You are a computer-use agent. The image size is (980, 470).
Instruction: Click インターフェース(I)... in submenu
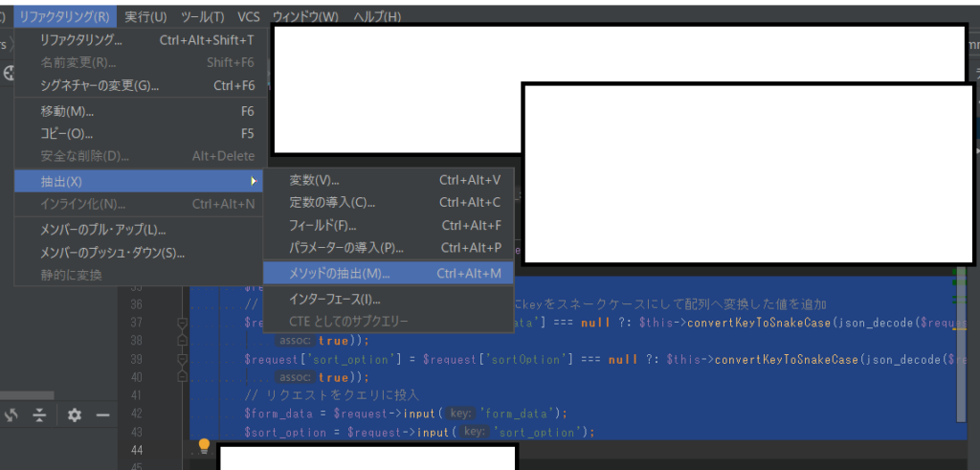coord(335,300)
